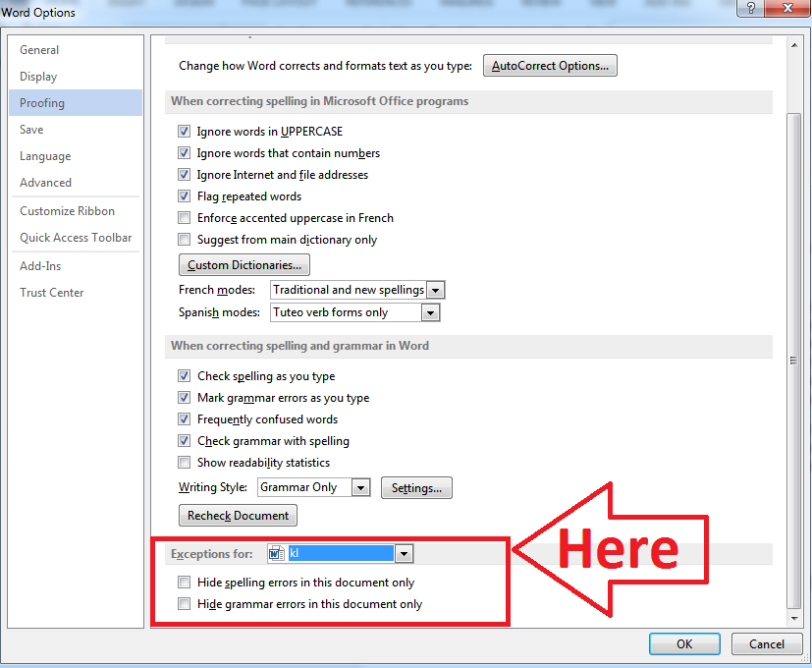Open AutoCorrect Options

[549, 65]
